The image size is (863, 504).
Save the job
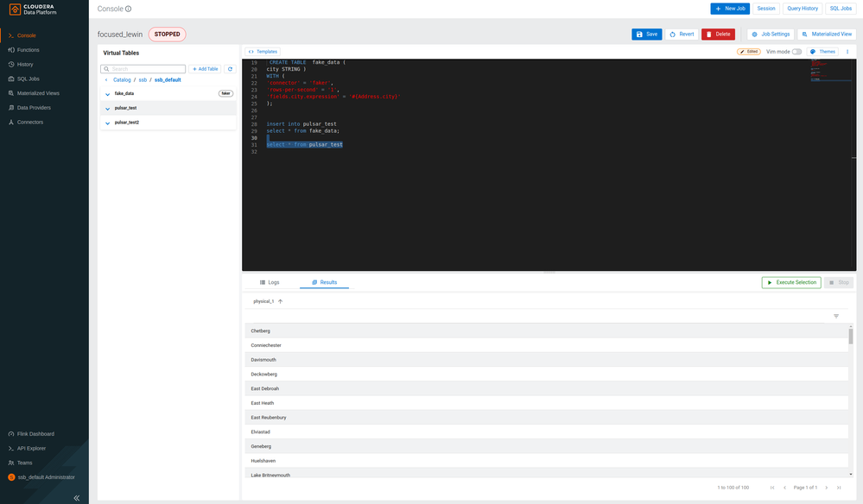647,34
